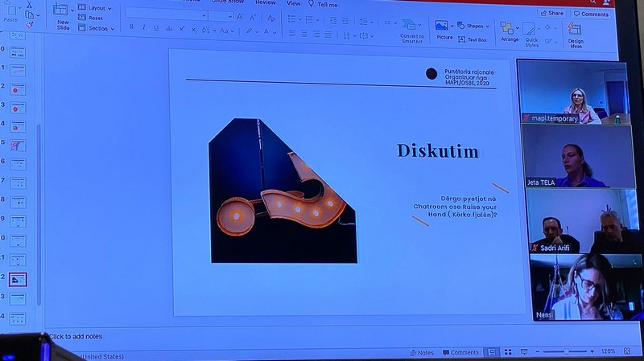Screen dimensions: 644x361
Task: Expand the Layout dropdown
Action: point(109,8)
